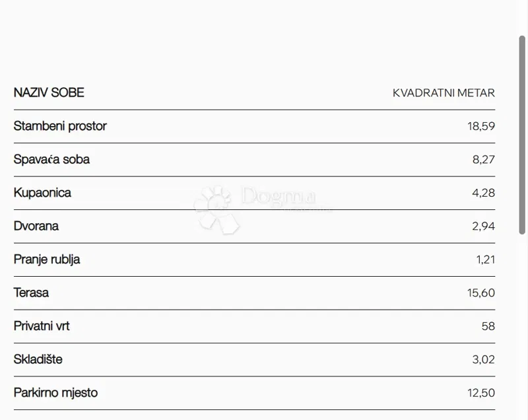Click the Privatni vrt row label
This screenshot has height=420, width=528.
(x=42, y=326)
